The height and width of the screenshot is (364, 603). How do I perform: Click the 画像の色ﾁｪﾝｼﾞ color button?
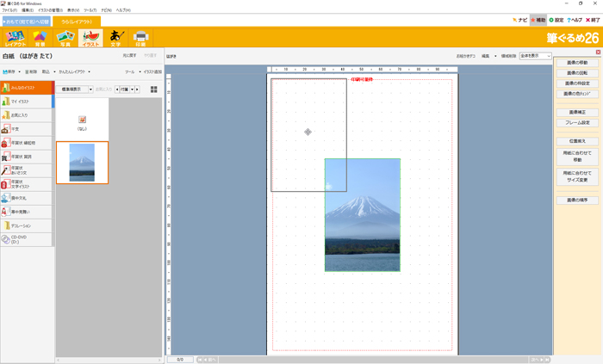(x=576, y=94)
